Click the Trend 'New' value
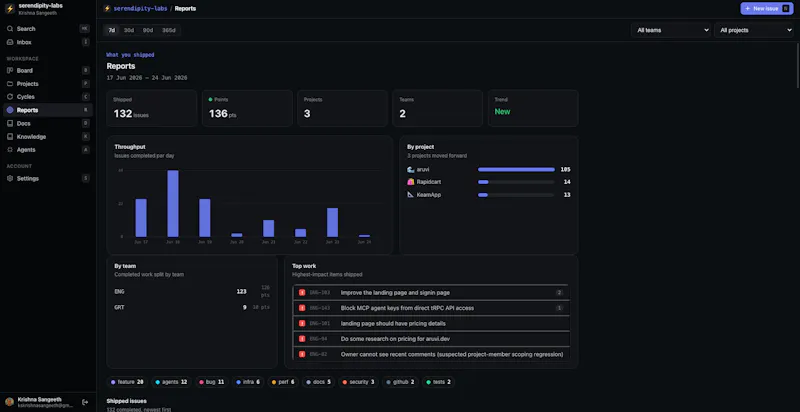Screen dimensions: 800x412 point(502,112)
